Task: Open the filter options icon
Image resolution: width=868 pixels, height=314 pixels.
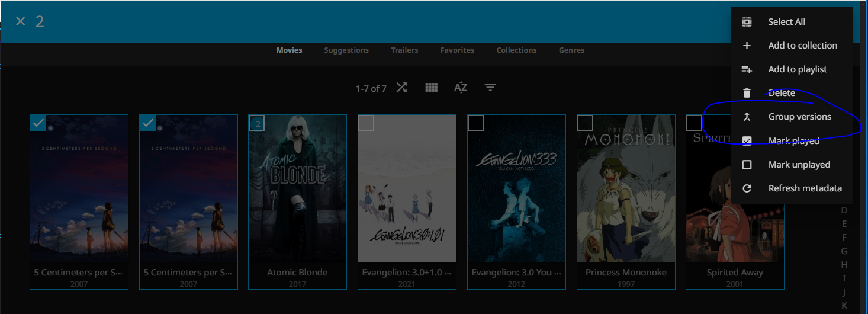Action: point(490,88)
